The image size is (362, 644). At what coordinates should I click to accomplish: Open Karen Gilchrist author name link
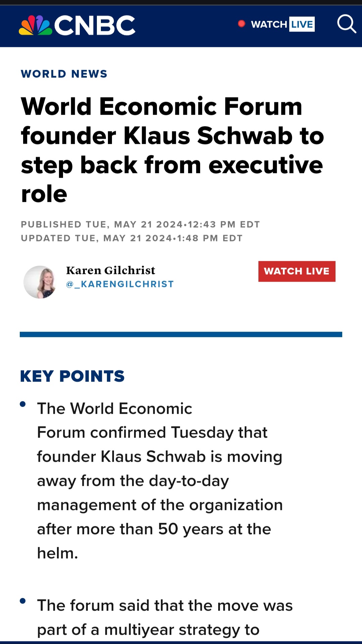pos(111,270)
